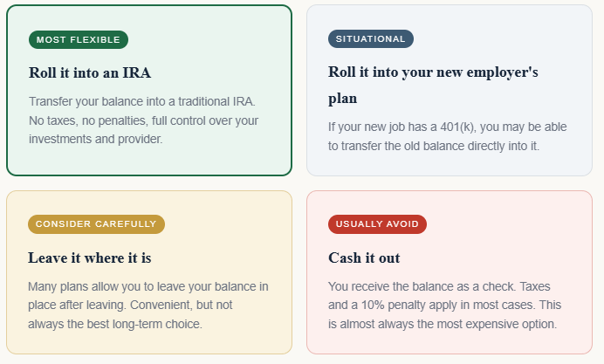Click the IRA card's description paragraph
Viewport: 604px width, 364px height.
144,120
